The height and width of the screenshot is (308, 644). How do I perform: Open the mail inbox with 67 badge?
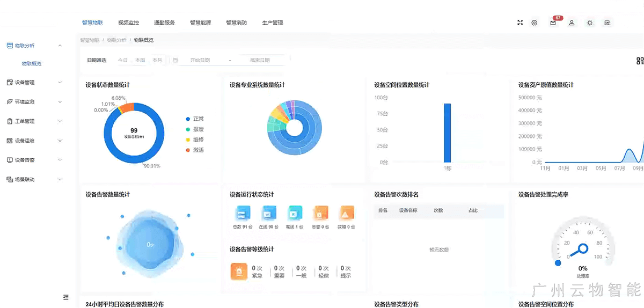pos(553,23)
